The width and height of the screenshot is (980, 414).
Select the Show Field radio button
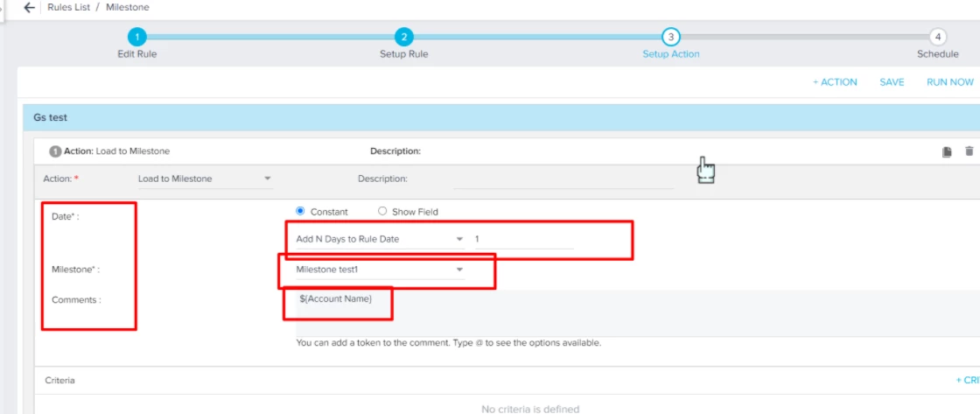click(x=382, y=212)
